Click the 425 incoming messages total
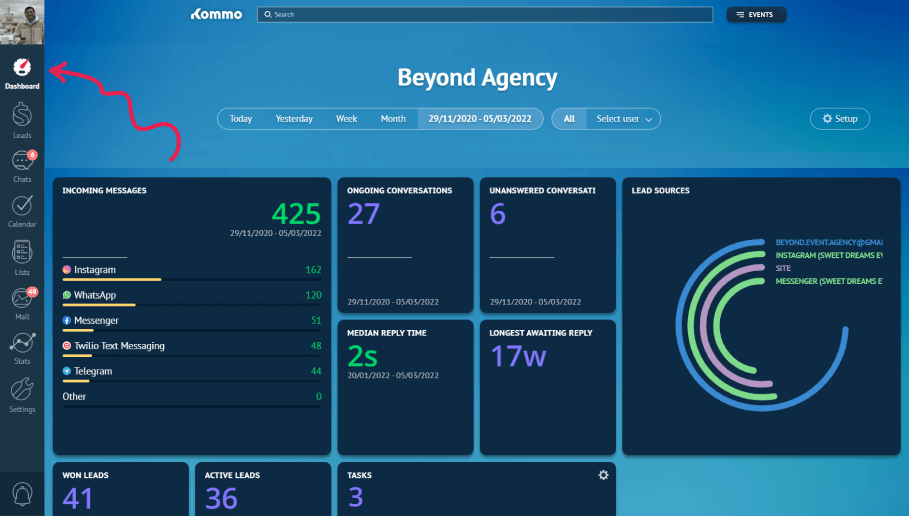This screenshot has width=909, height=516. coord(296,214)
